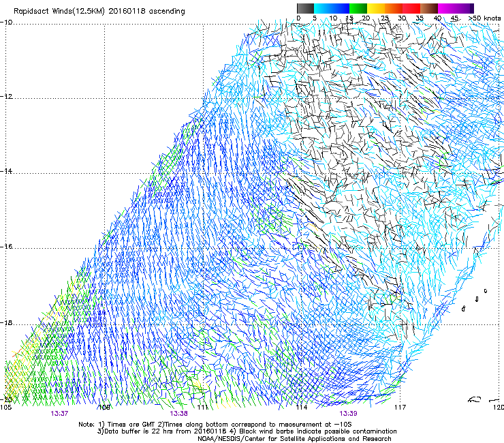
Task: Click the gray 0–5 knots legend segment
Action: (305, 8)
